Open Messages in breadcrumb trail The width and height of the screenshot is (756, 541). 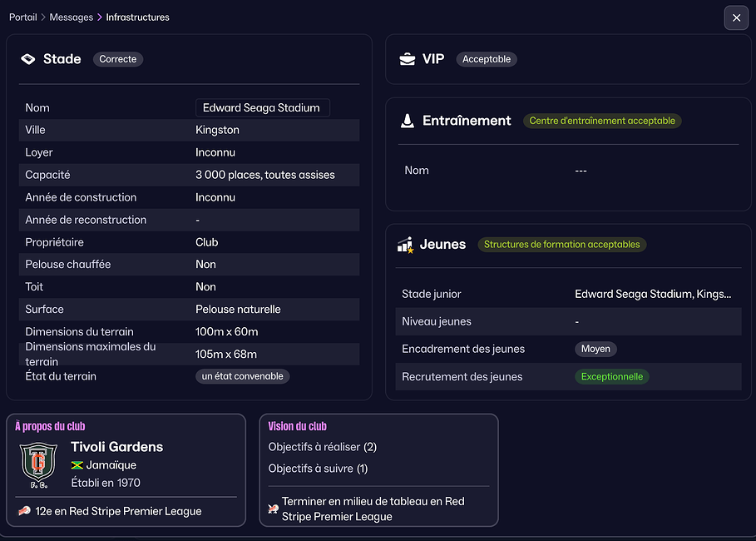pos(72,17)
